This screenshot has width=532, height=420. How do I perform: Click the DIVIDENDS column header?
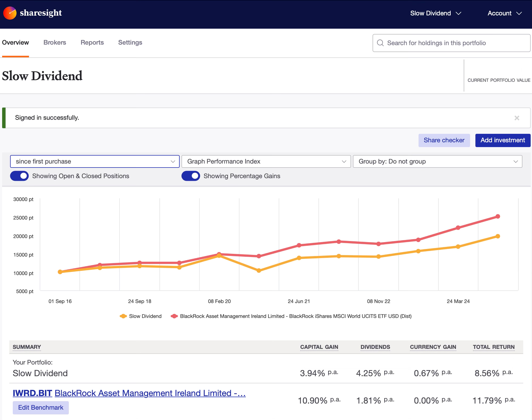click(375, 347)
